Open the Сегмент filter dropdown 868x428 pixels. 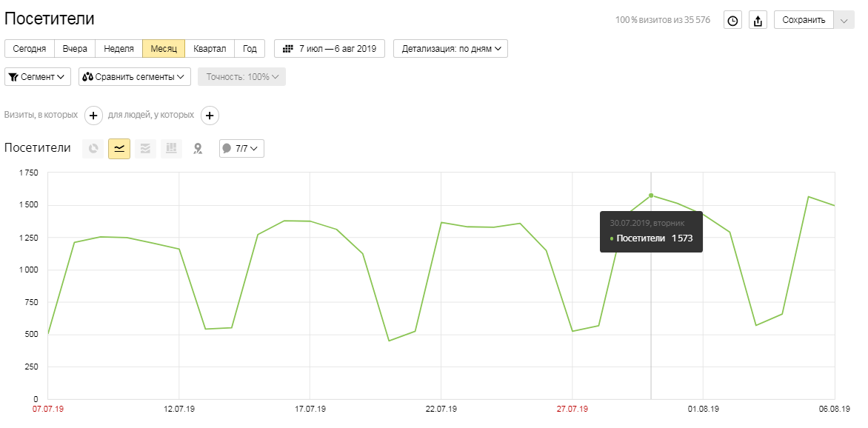click(38, 76)
